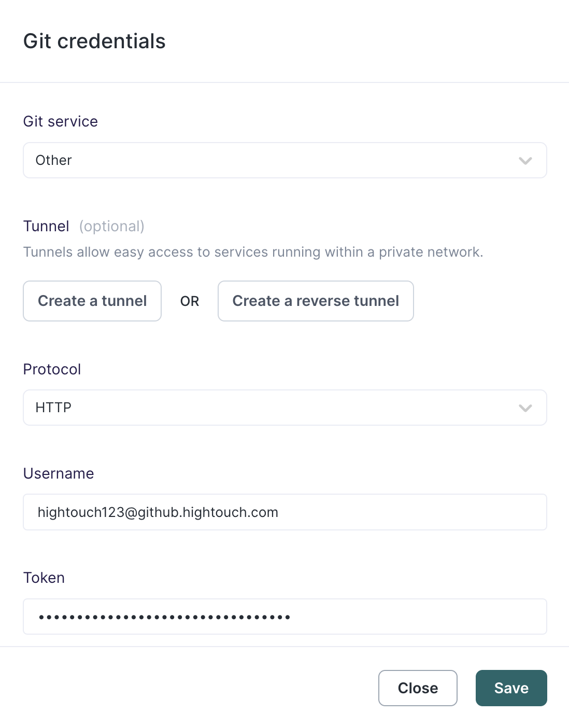Click the masked token dots
This screenshot has width=569, height=728.
click(x=164, y=617)
